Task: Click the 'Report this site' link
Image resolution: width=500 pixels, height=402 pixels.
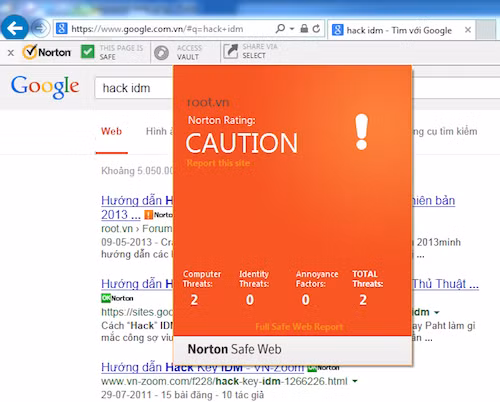Action: coord(218,163)
